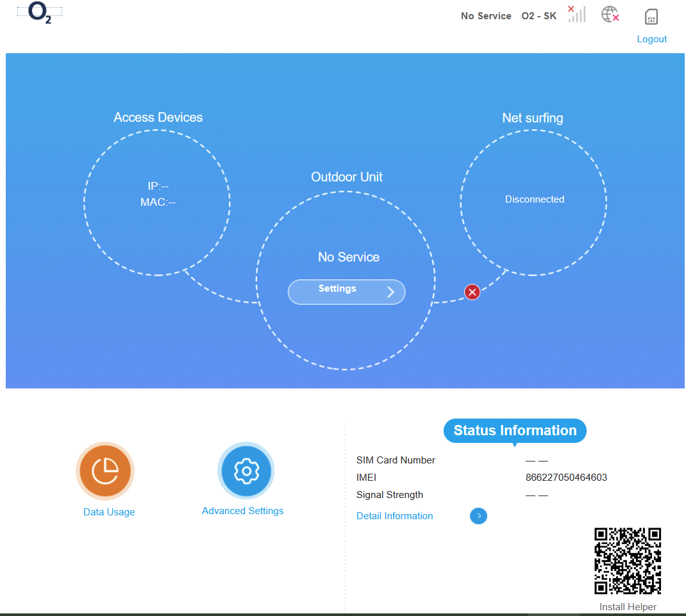Click the red connection error X icon
686x616 pixels.
(472, 292)
